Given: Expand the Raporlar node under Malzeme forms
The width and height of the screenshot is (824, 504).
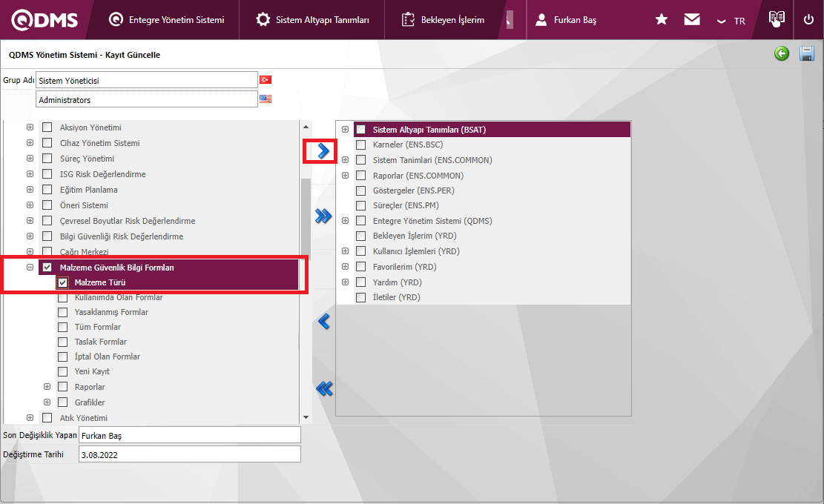Looking at the screenshot, I should [47, 387].
